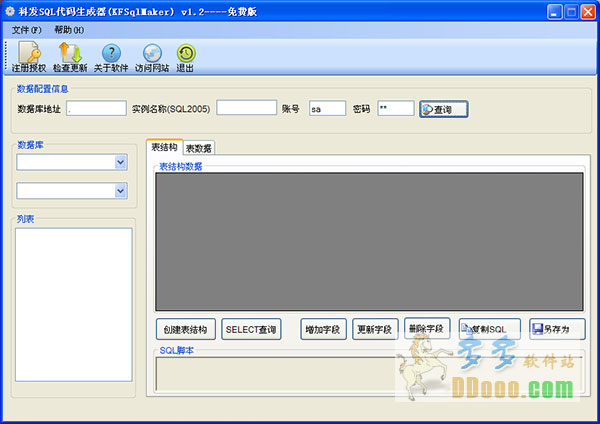Switch to 表结构 tab
Screen dimensions: 600x424
point(164,147)
